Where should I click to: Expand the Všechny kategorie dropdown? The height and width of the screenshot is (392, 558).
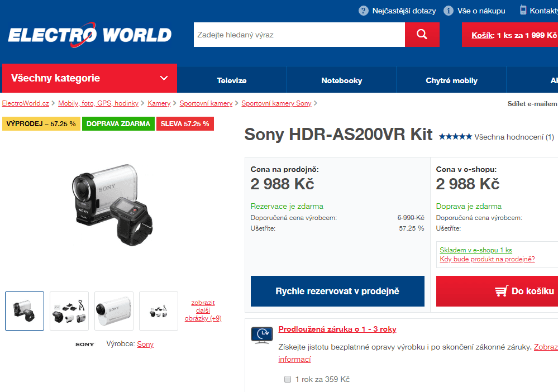(x=90, y=78)
